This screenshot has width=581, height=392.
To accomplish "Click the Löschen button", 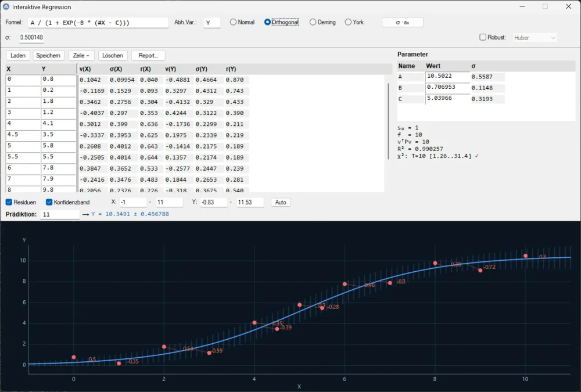I will coord(113,56).
